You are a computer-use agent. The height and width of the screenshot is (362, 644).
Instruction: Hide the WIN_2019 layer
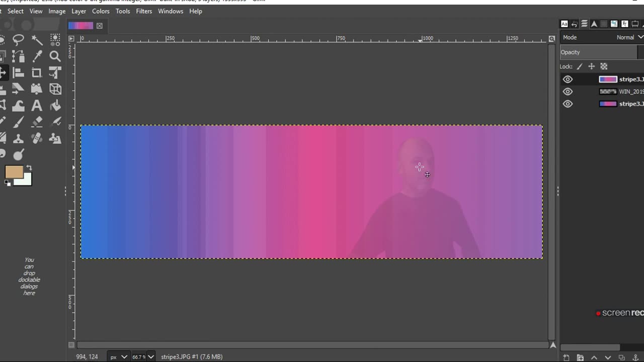[x=568, y=92]
